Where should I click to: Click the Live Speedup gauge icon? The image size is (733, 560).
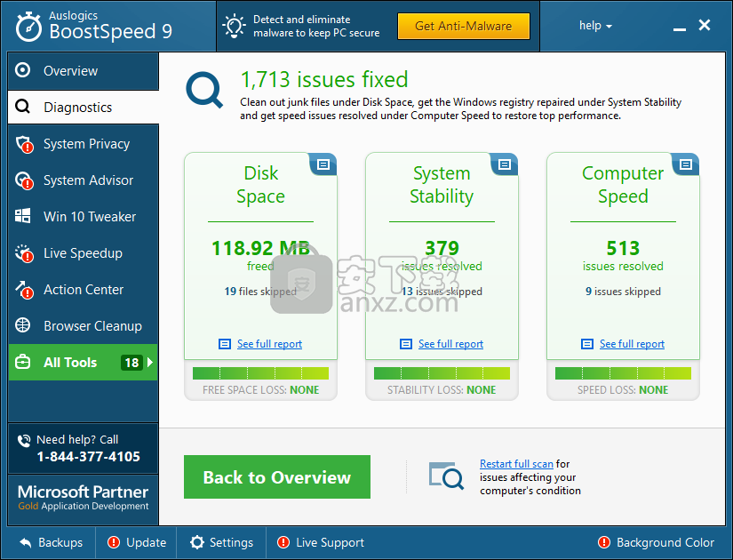tap(24, 253)
